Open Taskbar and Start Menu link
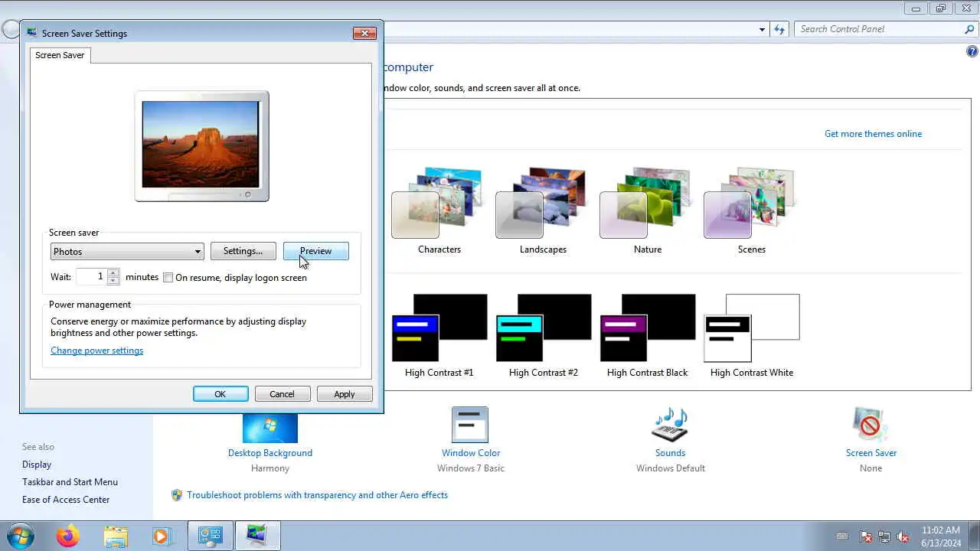Viewport: 980px width, 551px height. click(x=70, y=482)
